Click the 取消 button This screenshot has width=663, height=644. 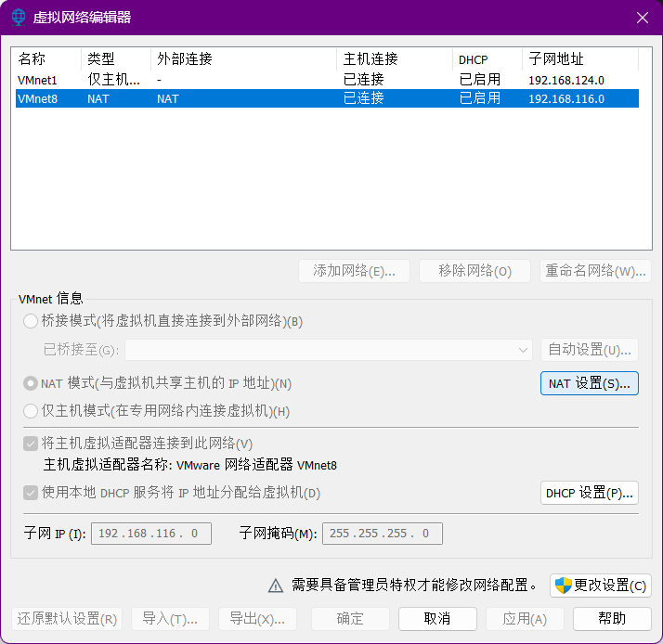[437, 619]
